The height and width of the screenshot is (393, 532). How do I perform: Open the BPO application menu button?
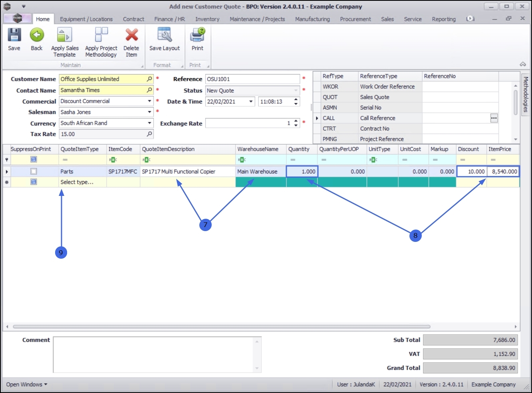[x=17, y=18]
